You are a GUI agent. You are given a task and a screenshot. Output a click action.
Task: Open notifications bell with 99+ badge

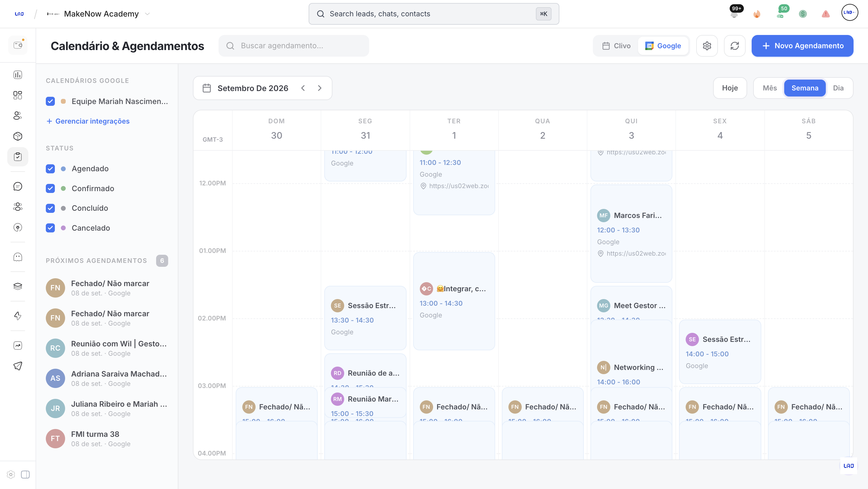734,14
